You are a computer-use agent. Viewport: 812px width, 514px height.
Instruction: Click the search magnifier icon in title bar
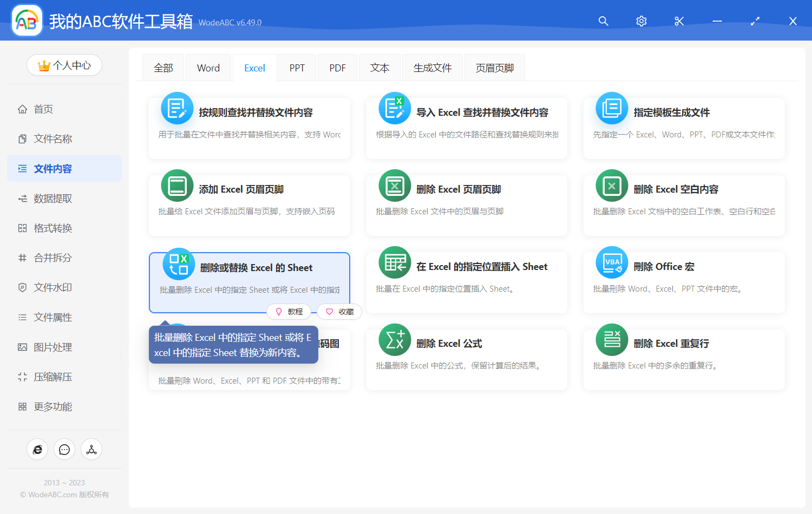pos(603,21)
